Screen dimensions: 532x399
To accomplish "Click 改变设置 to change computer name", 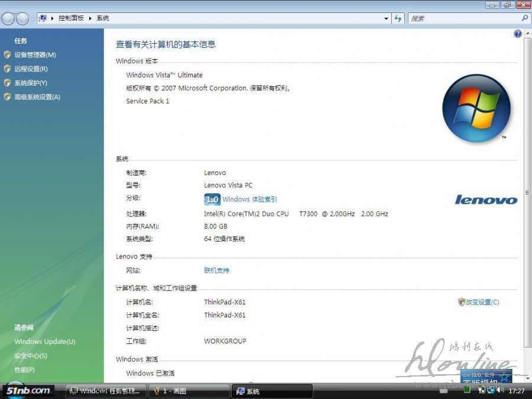I will [x=482, y=302].
